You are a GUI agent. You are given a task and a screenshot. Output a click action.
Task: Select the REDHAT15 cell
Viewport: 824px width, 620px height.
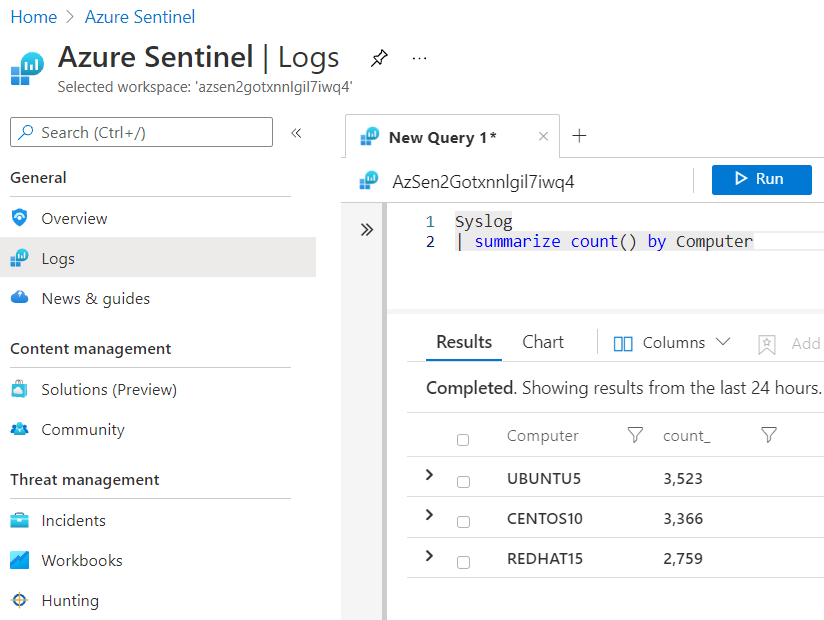click(x=545, y=559)
